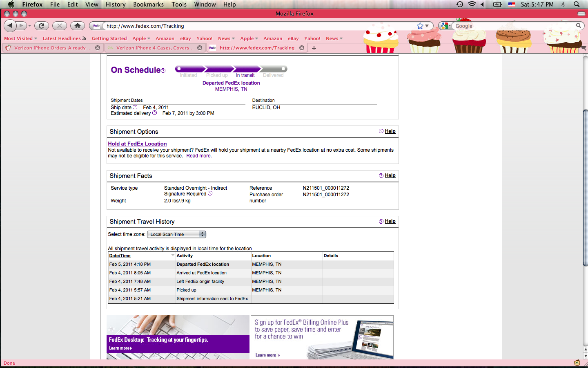The height and width of the screenshot is (368, 588).
Task: Select the Left FedEx origin facility activity
Action: pyautogui.click(x=200, y=281)
